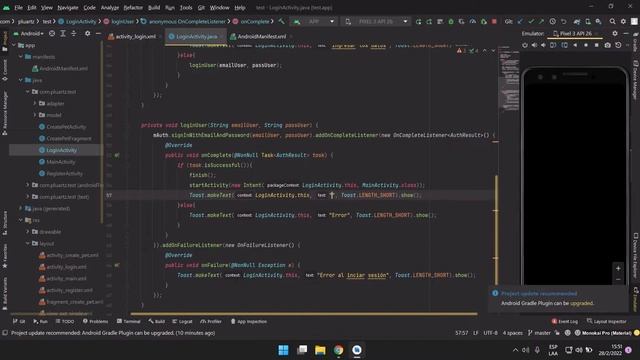Open IDE settings gear in main toolbar
Image resolution: width=640 pixels, height=360 pixels.
tap(623, 21)
